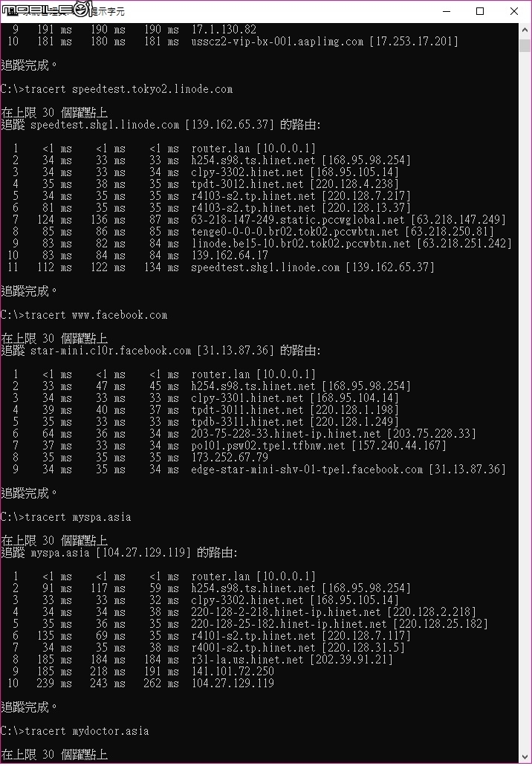
Task: Click the po101.psw02.tpe1.tfbnw.net hop line
Action: (227, 446)
